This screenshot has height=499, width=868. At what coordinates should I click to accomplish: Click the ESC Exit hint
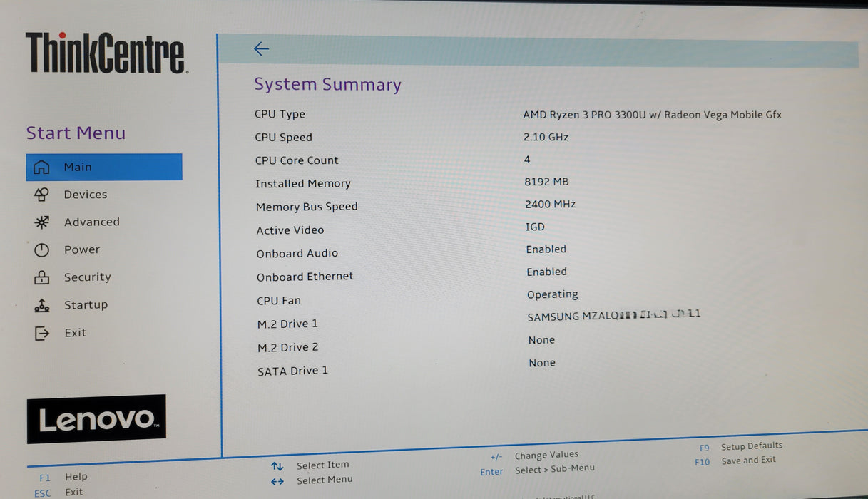tap(58, 493)
